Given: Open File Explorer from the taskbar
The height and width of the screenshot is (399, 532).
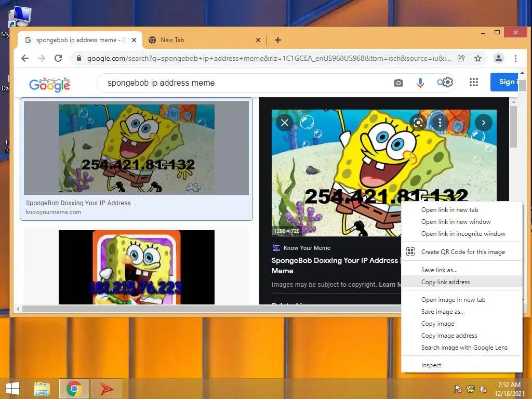Looking at the screenshot, I should [42, 389].
